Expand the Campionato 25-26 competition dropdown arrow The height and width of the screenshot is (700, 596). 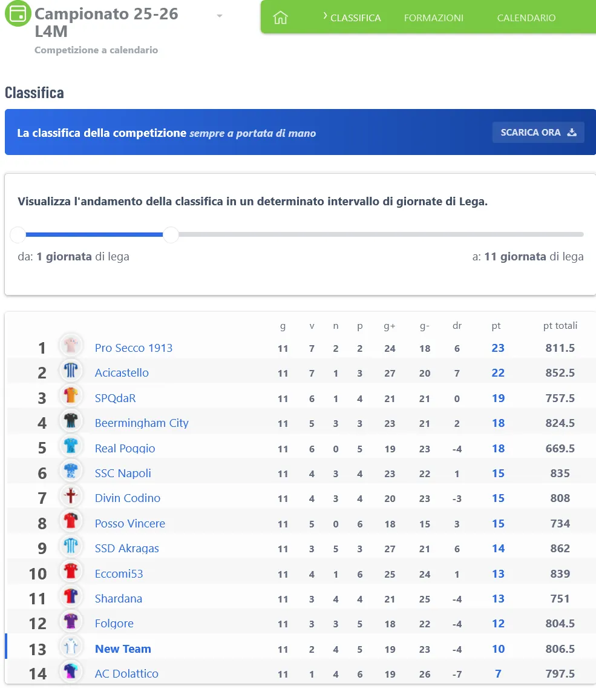pos(220,16)
